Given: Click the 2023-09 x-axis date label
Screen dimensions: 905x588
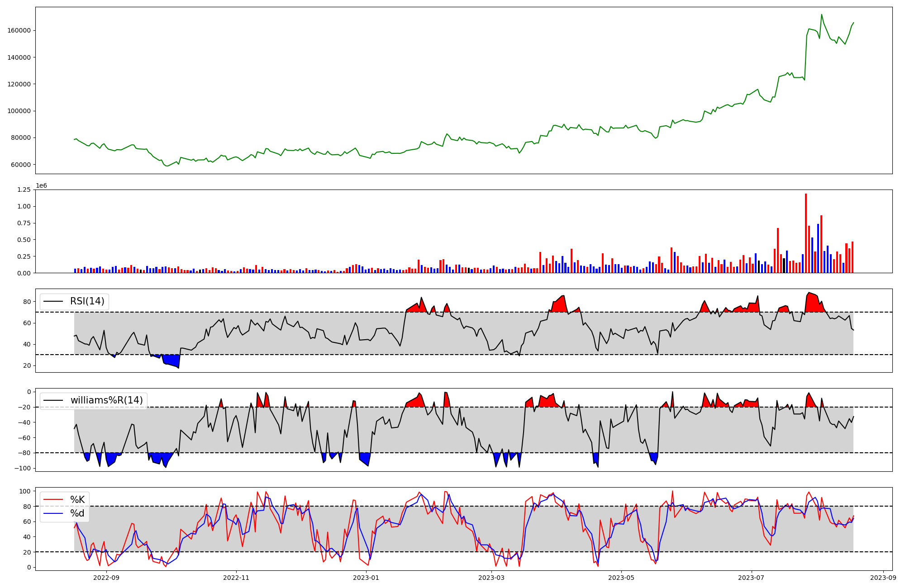Looking at the screenshot, I should [883, 578].
